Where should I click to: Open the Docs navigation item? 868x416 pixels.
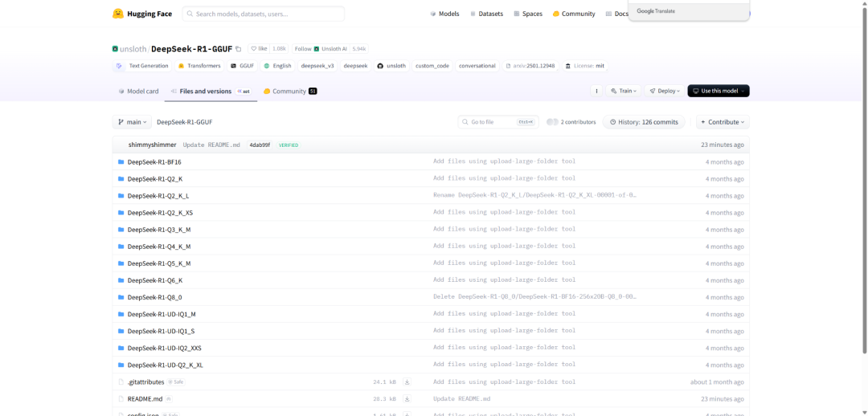(617, 14)
